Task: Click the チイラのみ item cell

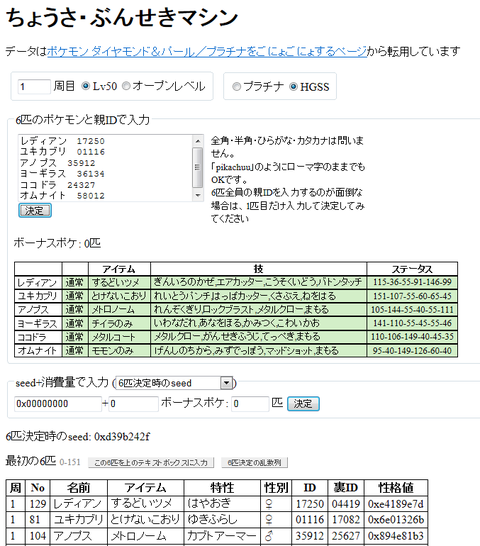Action: point(119,323)
